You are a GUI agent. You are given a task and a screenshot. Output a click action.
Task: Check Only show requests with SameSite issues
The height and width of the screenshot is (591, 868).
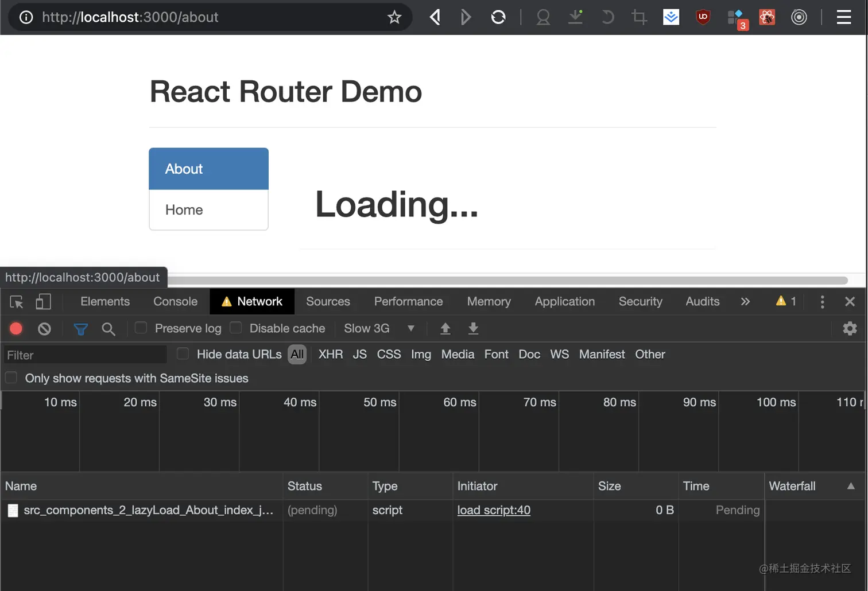click(x=11, y=378)
